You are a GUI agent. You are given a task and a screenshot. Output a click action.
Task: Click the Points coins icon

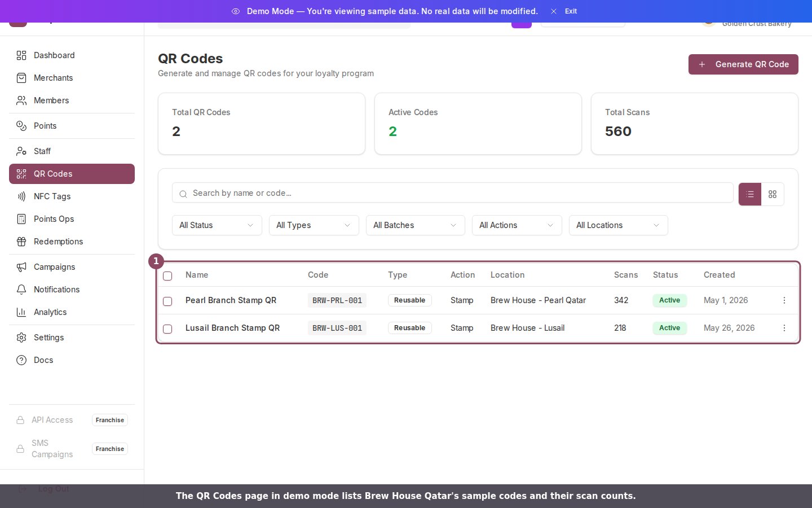[21, 126]
